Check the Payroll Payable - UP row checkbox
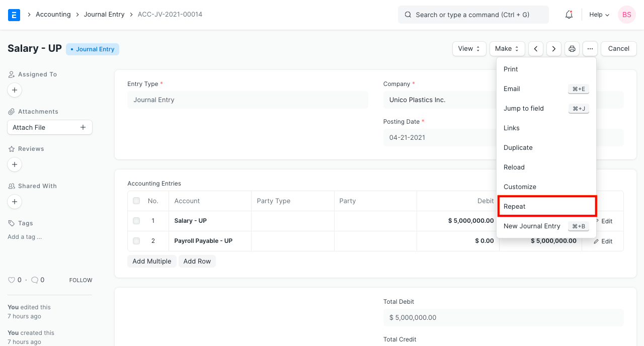This screenshot has width=644, height=346. tap(136, 241)
